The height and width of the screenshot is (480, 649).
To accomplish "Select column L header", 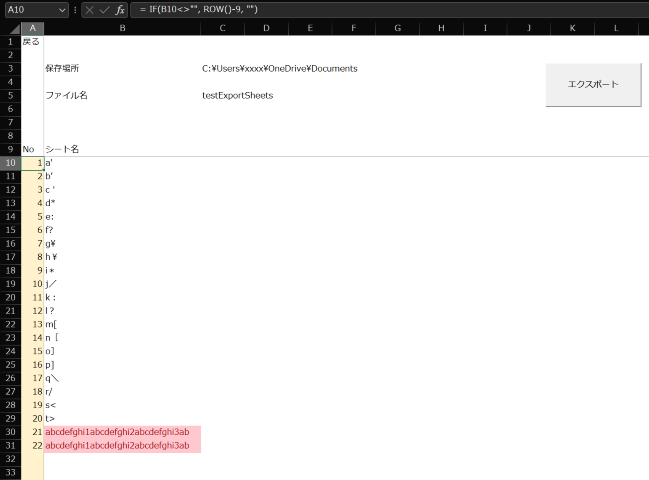I will click(x=616, y=29).
